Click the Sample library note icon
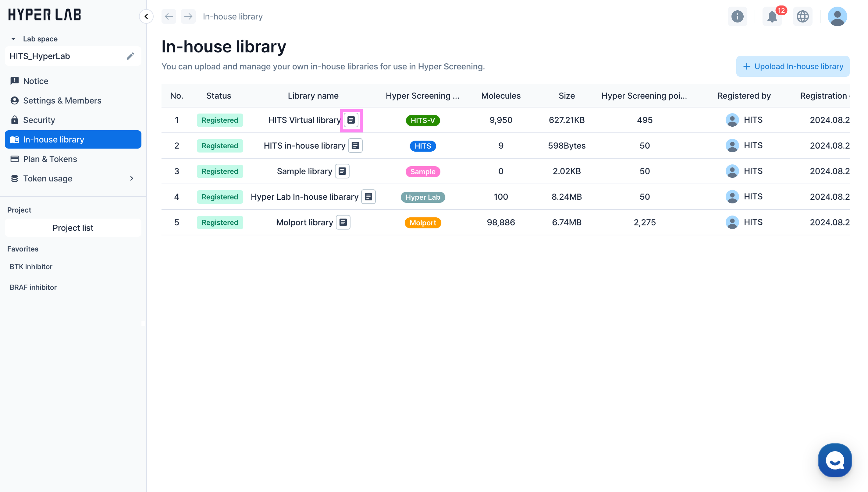Image resolution: width=868 pixels, height=492 pixels. click(x=342, y=171)
